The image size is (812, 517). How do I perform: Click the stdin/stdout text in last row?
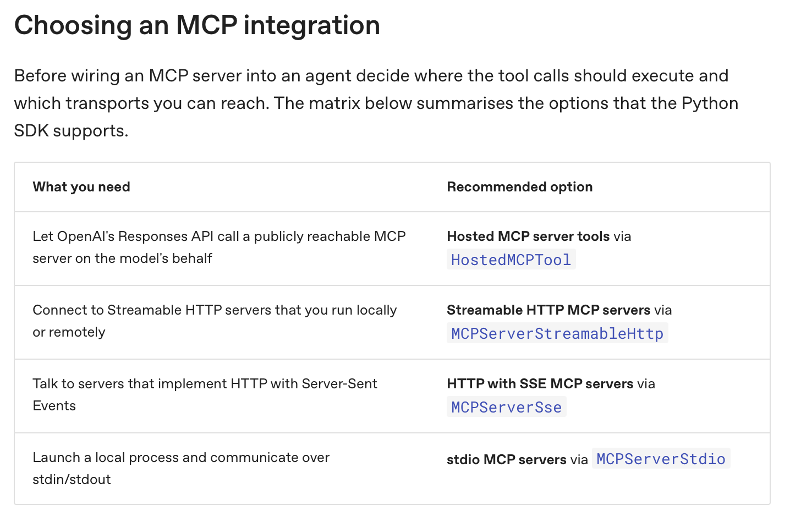[x=72, y=480]
